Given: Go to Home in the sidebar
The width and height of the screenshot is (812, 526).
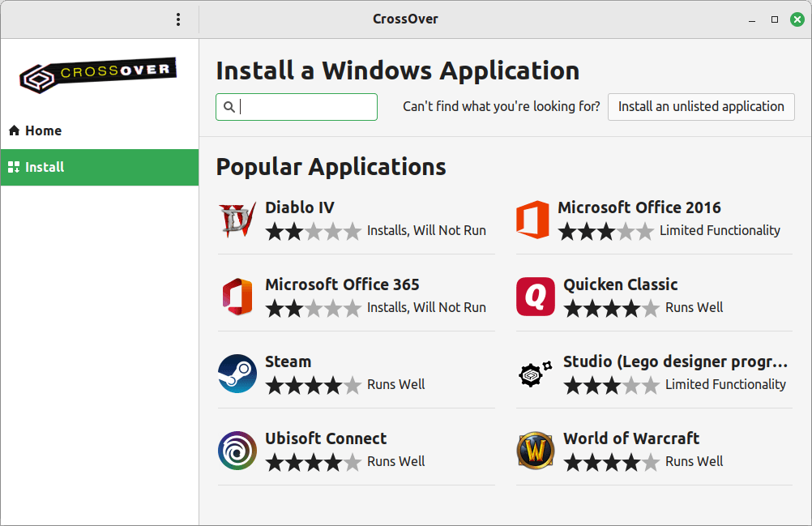Looking at the screenshot, I should point(43,130).
